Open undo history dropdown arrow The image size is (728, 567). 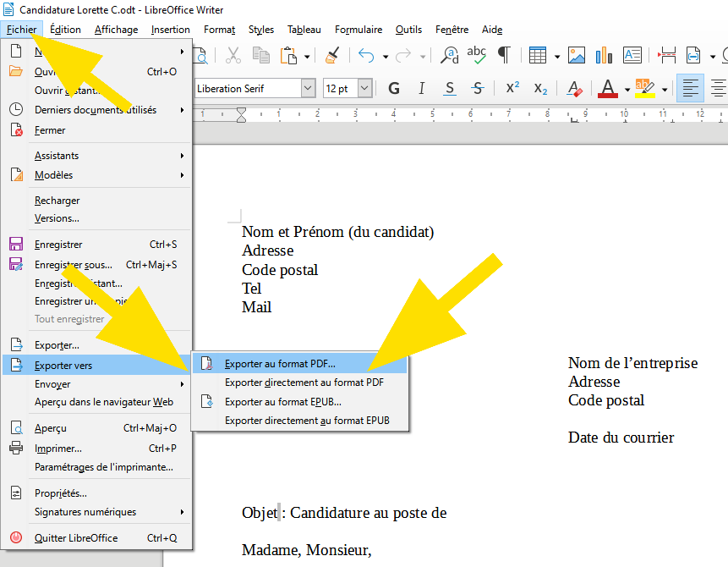(x=386, y=57)
